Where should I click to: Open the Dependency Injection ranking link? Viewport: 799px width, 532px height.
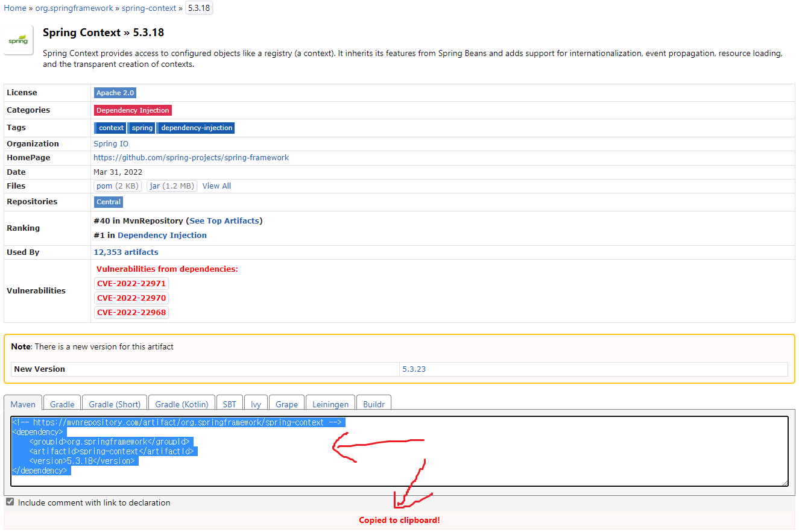tap(162, 236)
